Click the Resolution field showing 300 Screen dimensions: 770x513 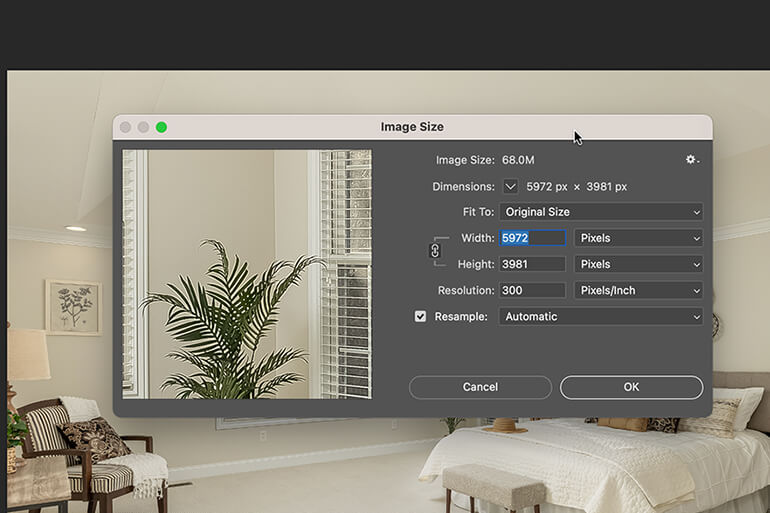point(533,290)
